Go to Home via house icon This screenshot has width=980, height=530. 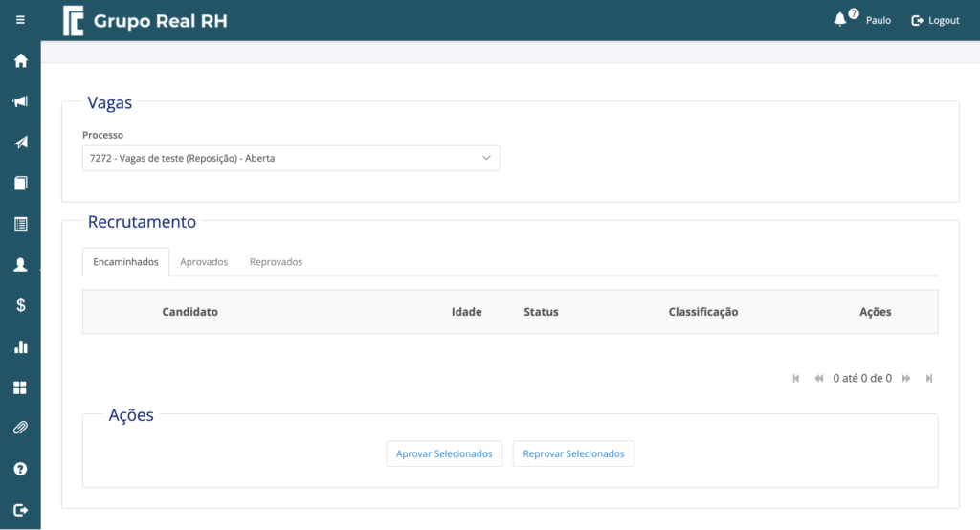click(21, 60)
